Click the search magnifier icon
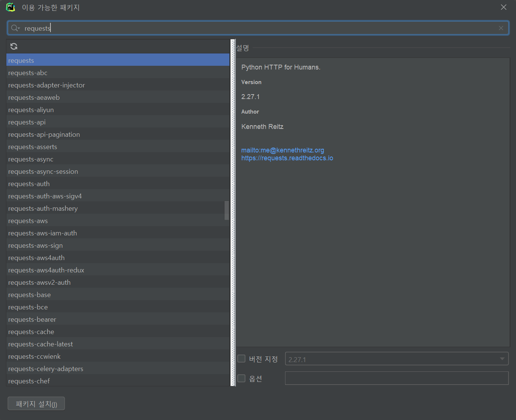Viewport: 516px width, 420px height. 15,28
